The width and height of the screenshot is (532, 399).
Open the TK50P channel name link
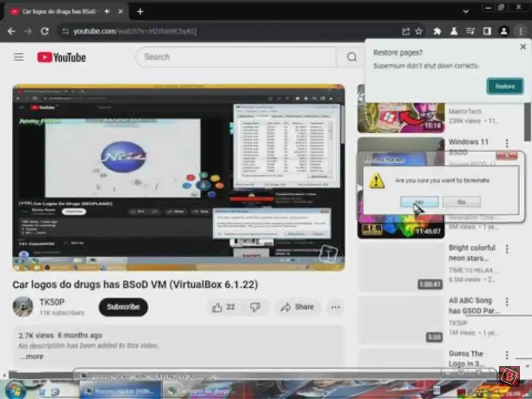(52, 302)
